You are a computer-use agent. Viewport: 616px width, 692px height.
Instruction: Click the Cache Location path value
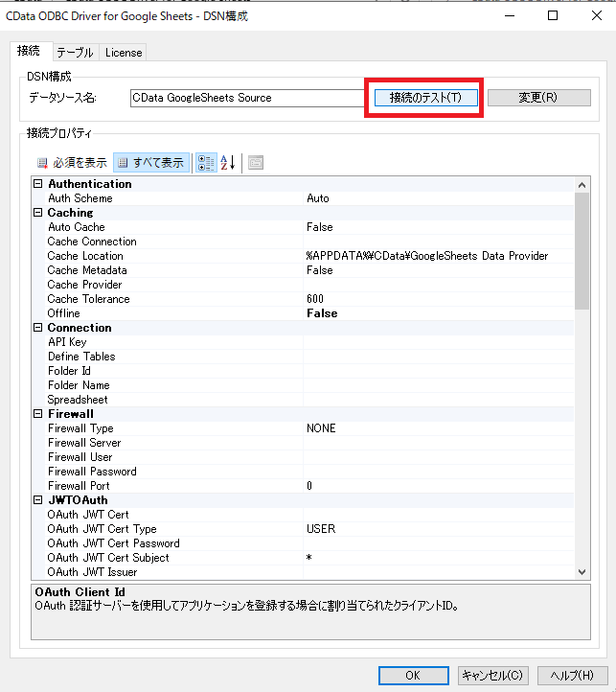pyautogui.click(x=427, y=256)
